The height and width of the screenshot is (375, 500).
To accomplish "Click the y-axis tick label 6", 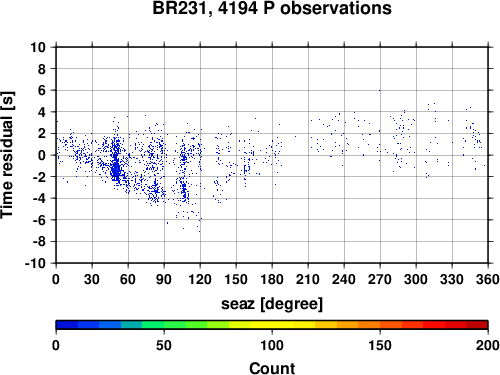I will (42, 90).
